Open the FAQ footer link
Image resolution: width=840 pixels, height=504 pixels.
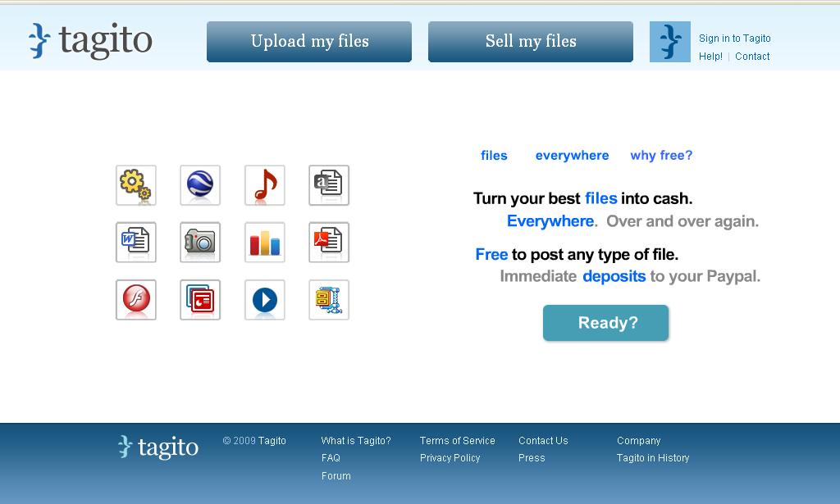331,458
